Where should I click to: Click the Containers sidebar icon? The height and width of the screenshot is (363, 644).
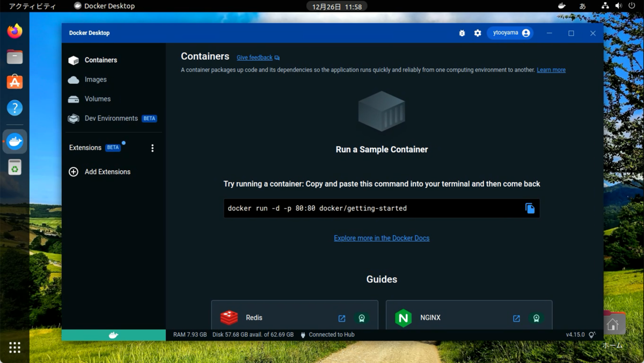(74, 60)
